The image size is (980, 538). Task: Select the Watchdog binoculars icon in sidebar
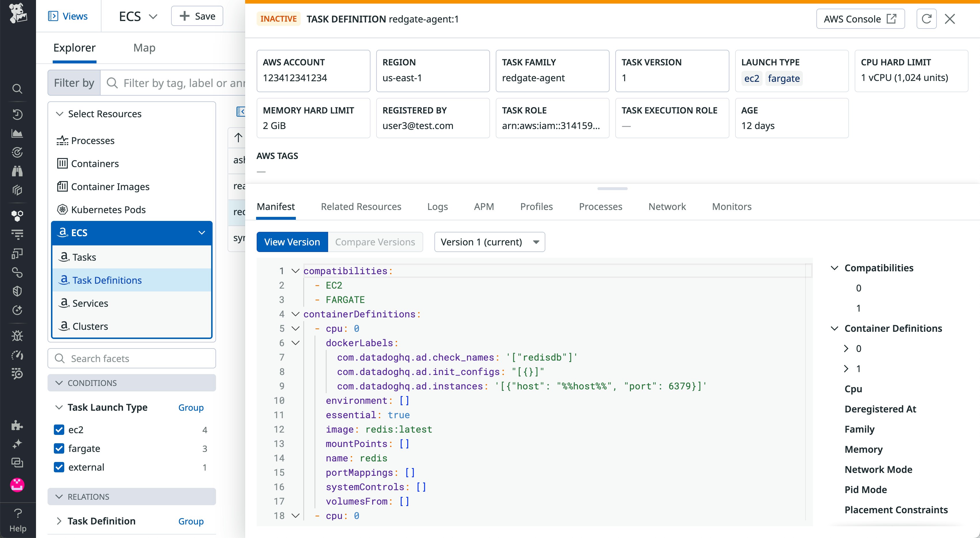[x=18, y=171]
